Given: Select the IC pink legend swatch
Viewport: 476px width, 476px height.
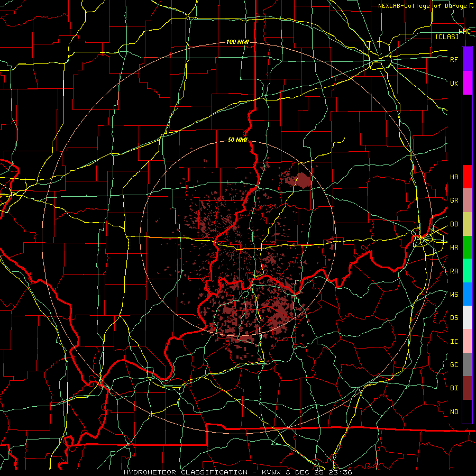Looking at the screenshot, I should coord(467,341).
